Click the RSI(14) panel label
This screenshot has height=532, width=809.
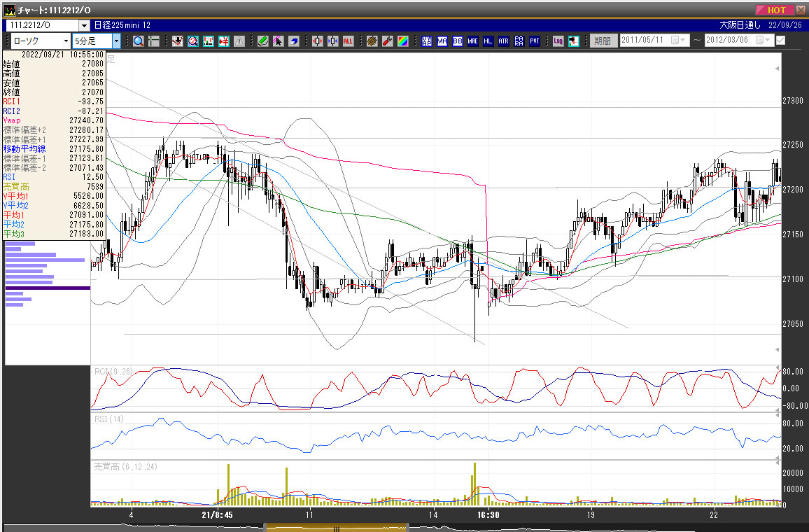(x=109, y=419)
